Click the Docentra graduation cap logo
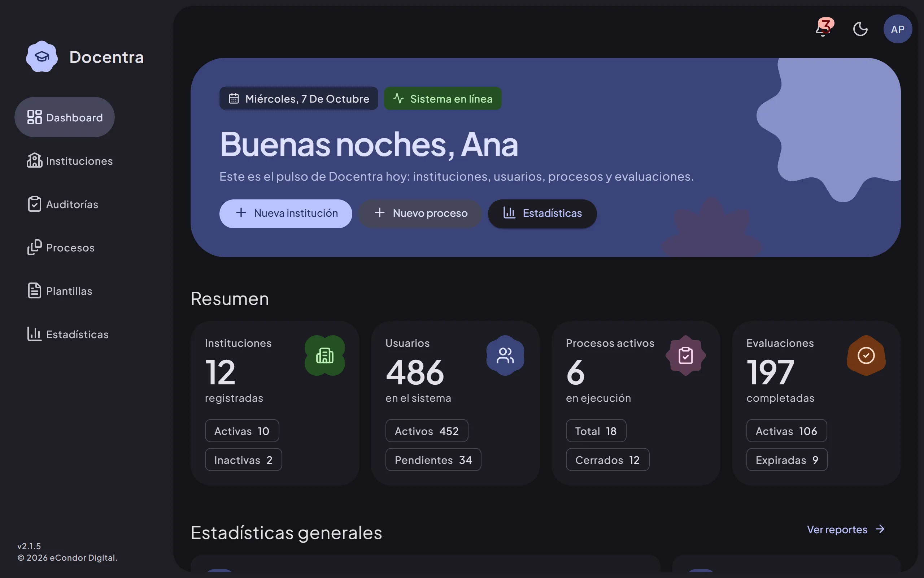This screenshot has width=924, height=578. [42, 57]
